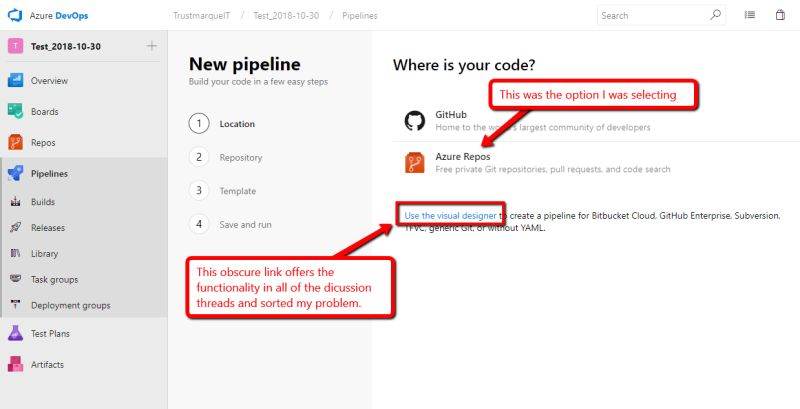Click the New pipeline heading
The width and height of the screenshot is (800, 409).
click(x=245, y=64)
